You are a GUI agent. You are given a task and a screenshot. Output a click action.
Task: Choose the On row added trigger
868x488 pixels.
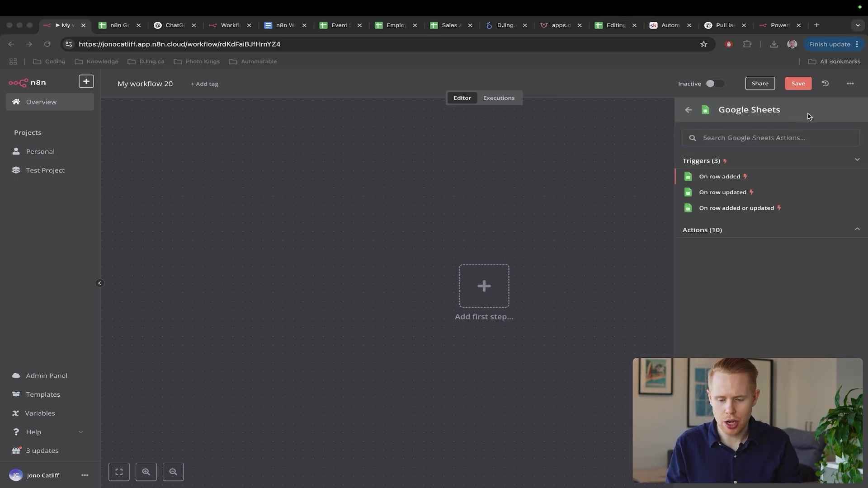coord(719,177)
